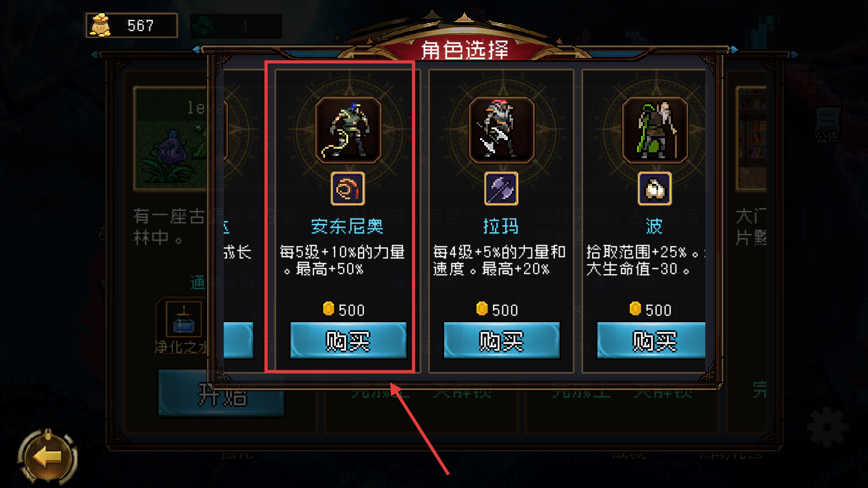Select Rama's axe warrior portrait
868x488 pixels.
point(501,131)
